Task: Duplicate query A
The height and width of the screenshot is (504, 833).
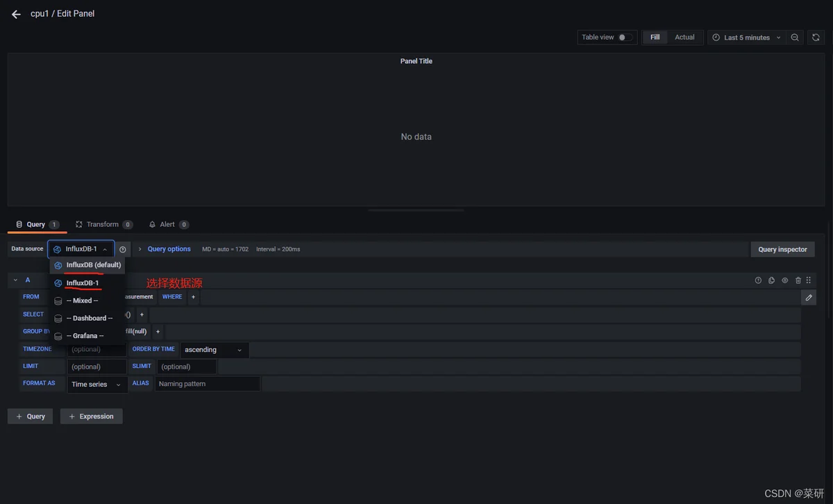Action: tap(771, 280)
